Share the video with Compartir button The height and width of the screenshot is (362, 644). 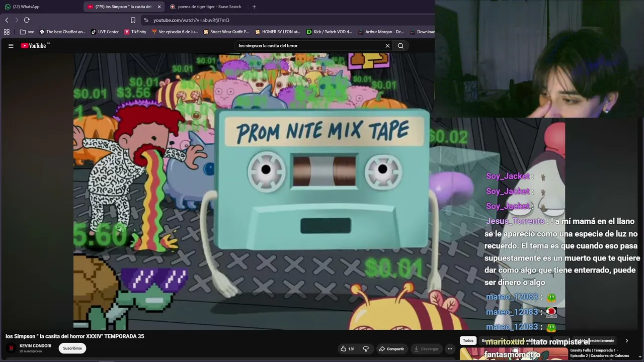point(391,349)
